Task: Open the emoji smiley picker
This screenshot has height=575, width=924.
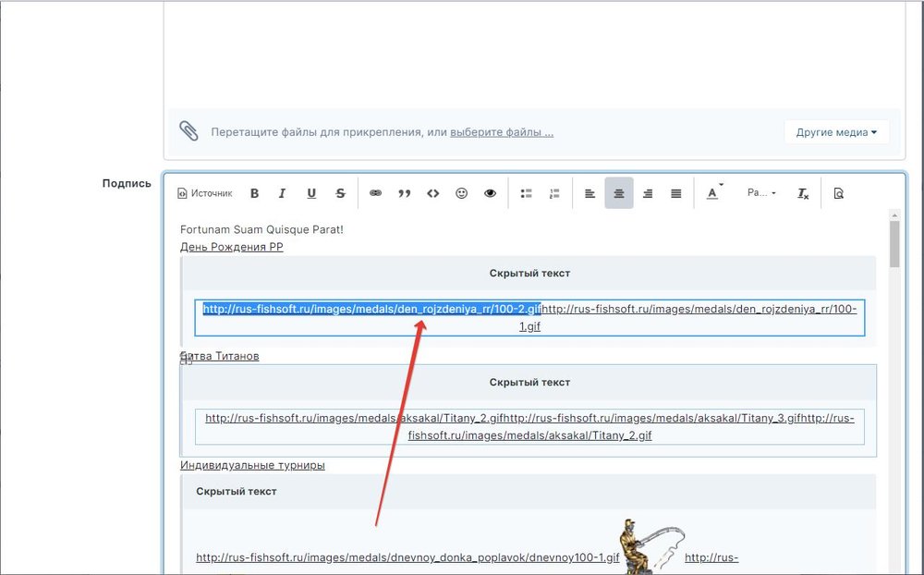Action: tap(461, 193)
